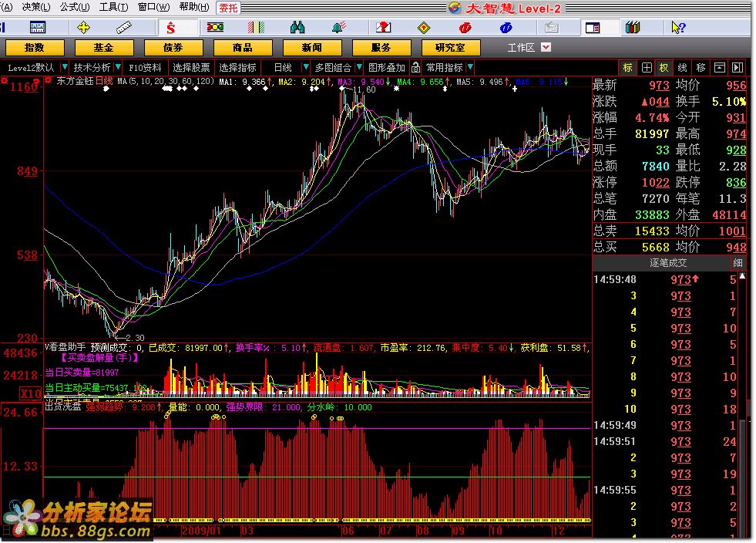This screenshot has width=756, height=543.
Task: Click the 涨停 1022 limit-up value
Action: click(x=655, y=183)
